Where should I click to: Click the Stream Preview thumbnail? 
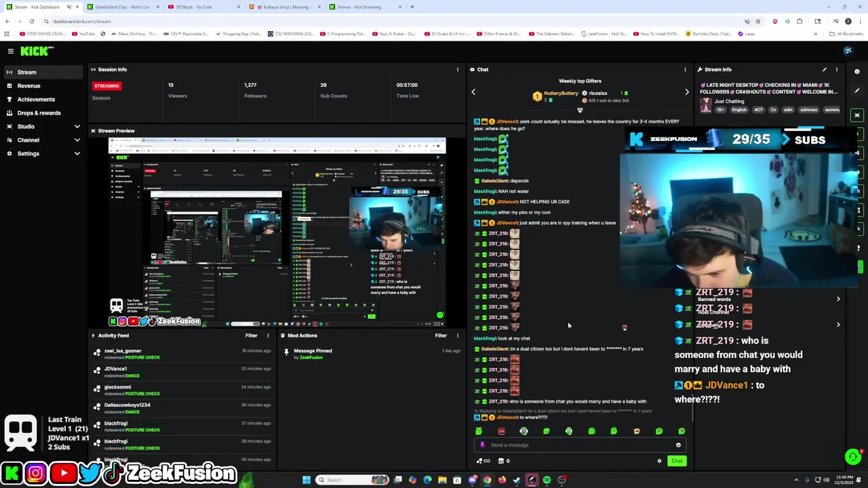(x=277, y=232)
